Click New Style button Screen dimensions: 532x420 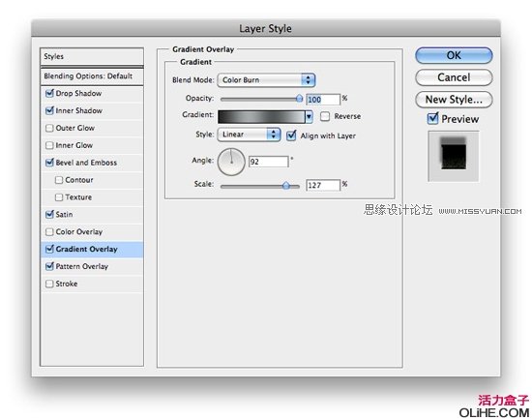tap(454, 100)
